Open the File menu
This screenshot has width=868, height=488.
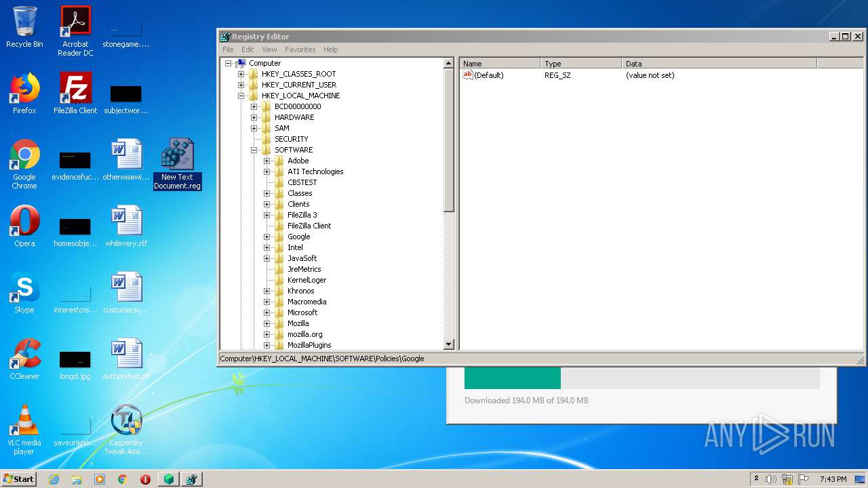click(x=228, y=49)
